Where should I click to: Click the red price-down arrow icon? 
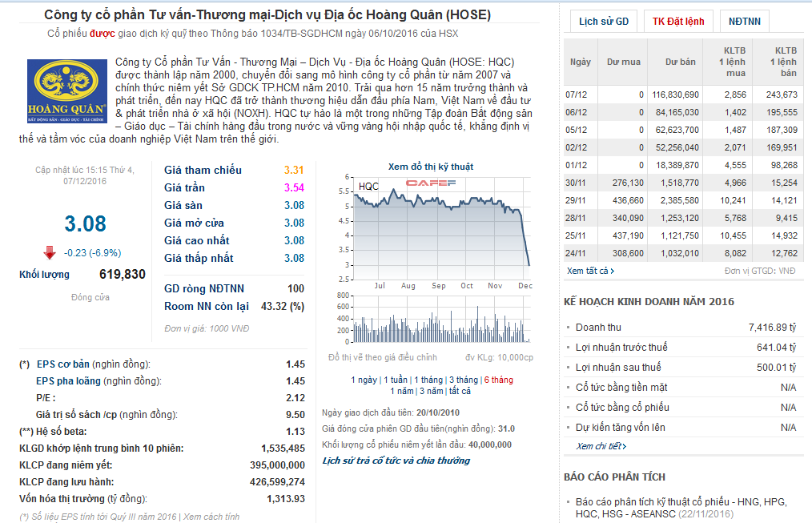pos(50,253)
